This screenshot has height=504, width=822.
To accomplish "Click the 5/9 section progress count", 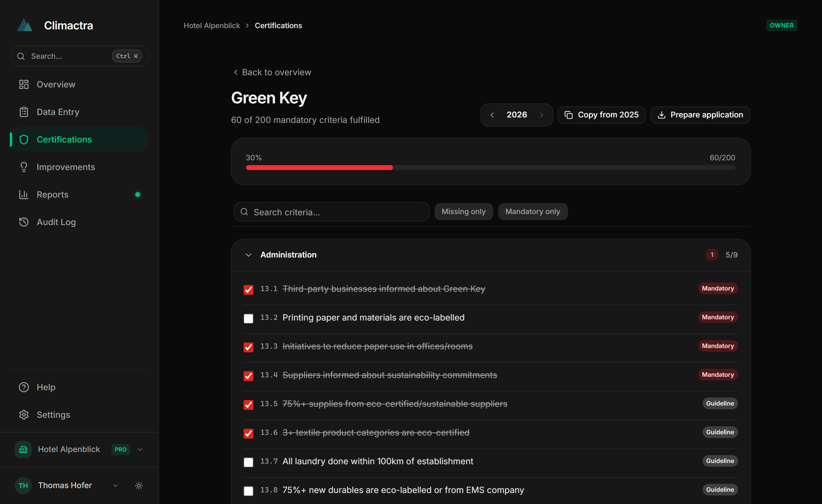I will (731, 255).
